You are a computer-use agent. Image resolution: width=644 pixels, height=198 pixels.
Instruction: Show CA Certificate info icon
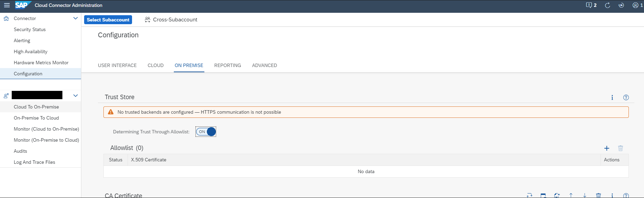(x=612, y=196)
